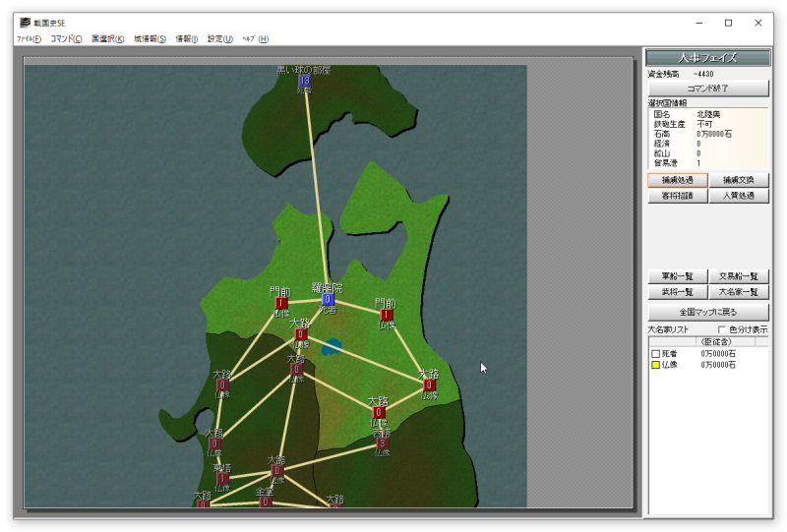Click the 大路 marker directly above 西塔
The width and height of the screenshot is (787, 532).
(x=379, y=412)
